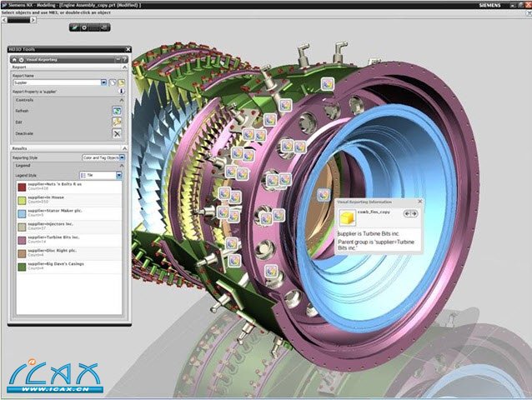Select legend row supplier=Disc Right plc.
Screen dimensions: 532x400
69,253
